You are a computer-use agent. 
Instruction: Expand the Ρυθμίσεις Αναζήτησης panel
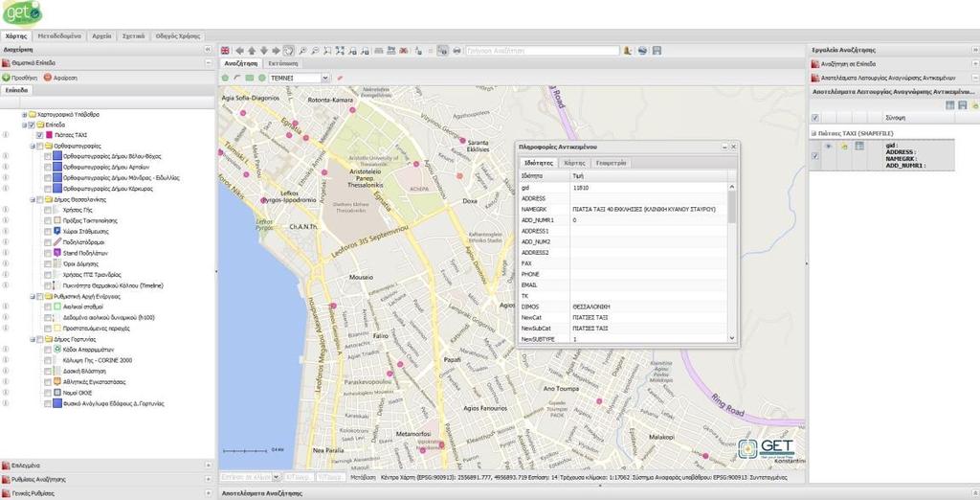coord(208,479)
